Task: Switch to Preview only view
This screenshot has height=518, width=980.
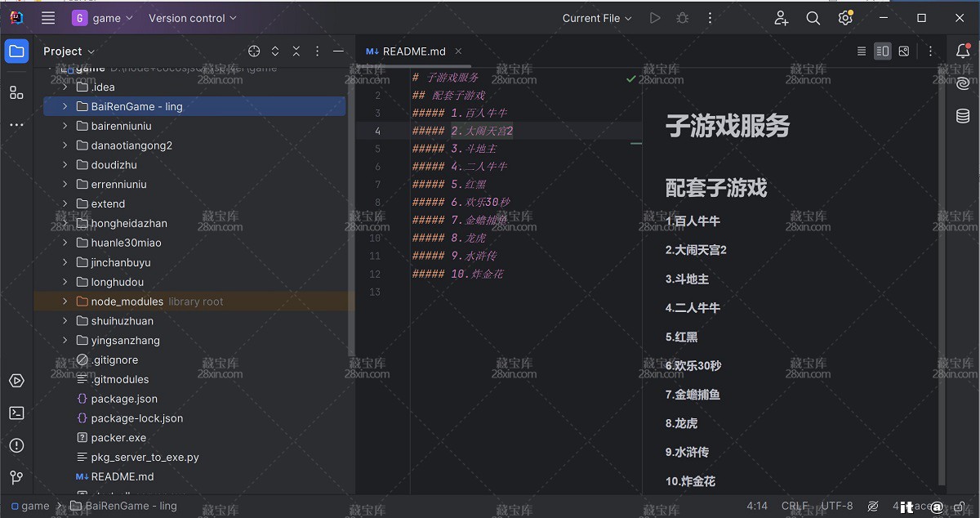Action: point(904,51)
